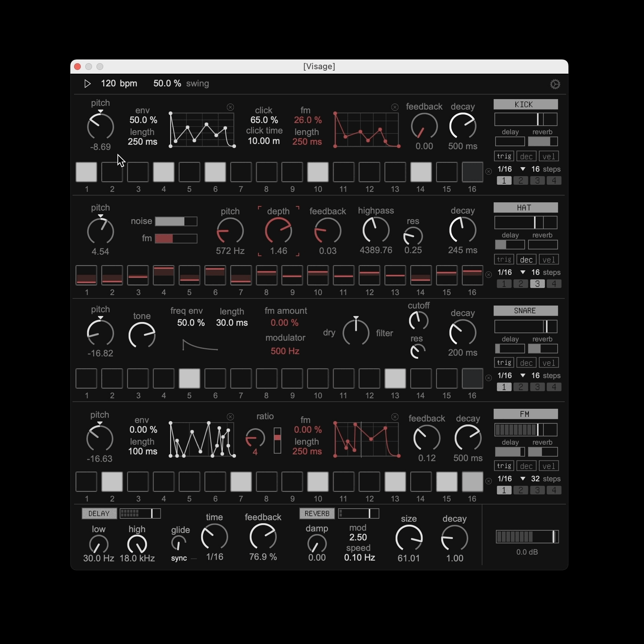644x644 pixels.
Task: Select the SNARE track header
Action: 525,310
